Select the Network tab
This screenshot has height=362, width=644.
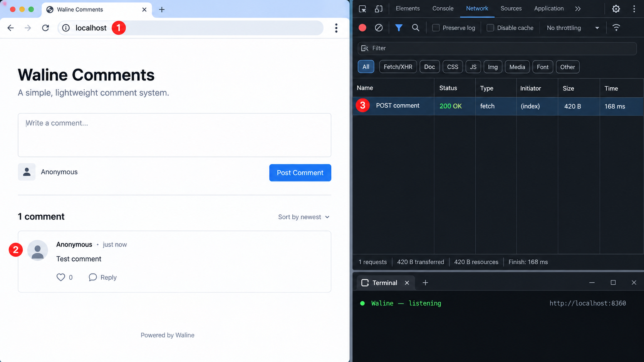(477, 8)
